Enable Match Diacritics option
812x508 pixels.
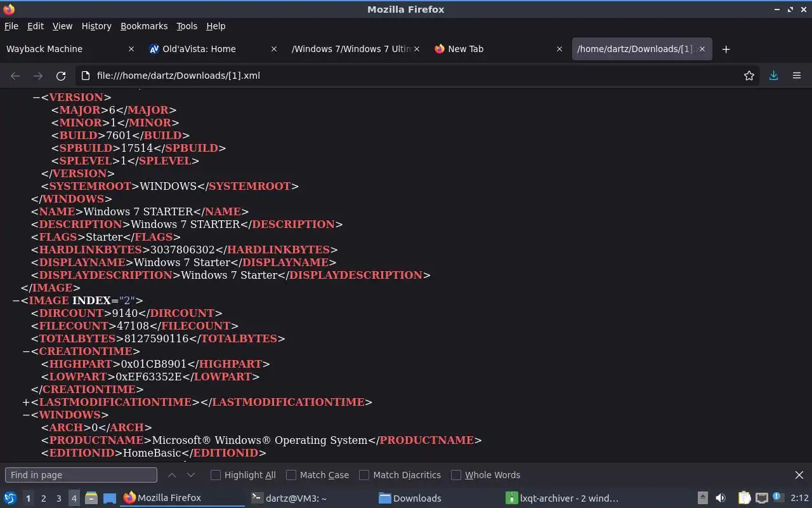point(364,475)
